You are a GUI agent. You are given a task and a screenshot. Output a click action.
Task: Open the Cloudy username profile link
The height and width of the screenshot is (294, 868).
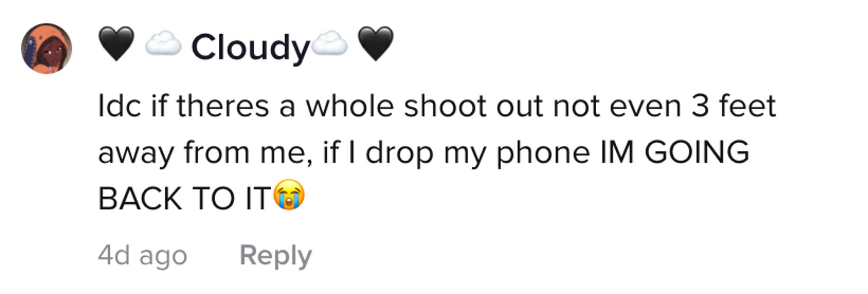250,47
